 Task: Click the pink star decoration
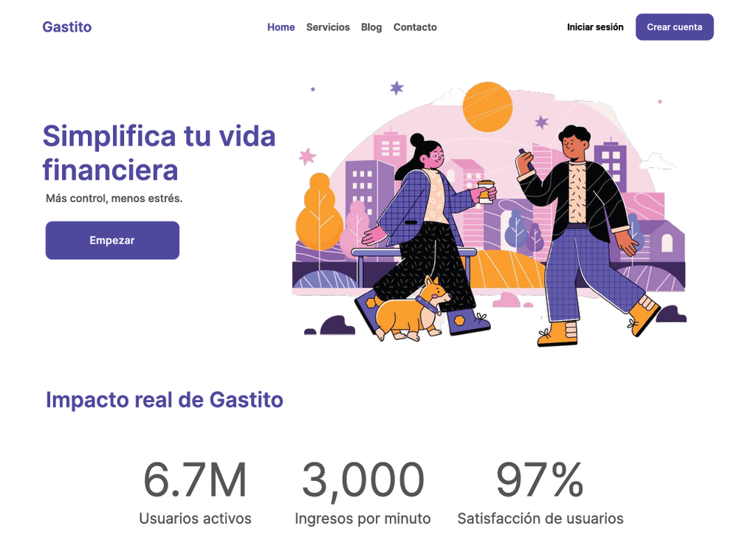click(307, 156)
